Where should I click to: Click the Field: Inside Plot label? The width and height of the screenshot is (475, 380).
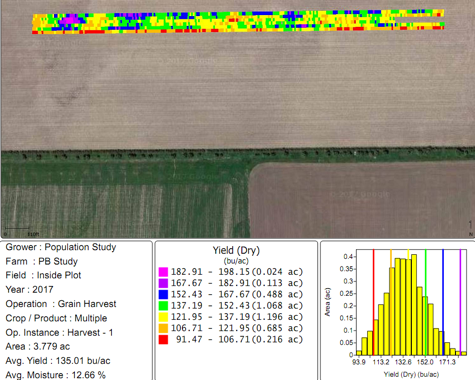pos(43,275)
